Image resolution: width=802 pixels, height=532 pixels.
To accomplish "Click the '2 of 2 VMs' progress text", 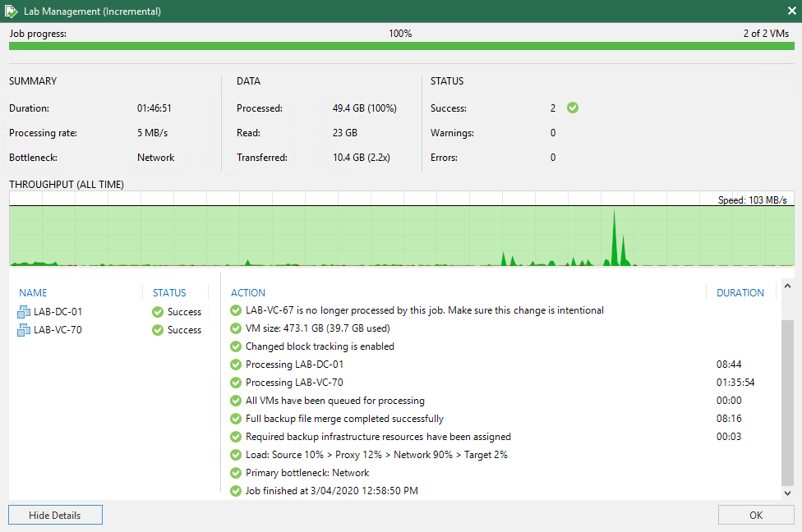I will tap(766, 33).
